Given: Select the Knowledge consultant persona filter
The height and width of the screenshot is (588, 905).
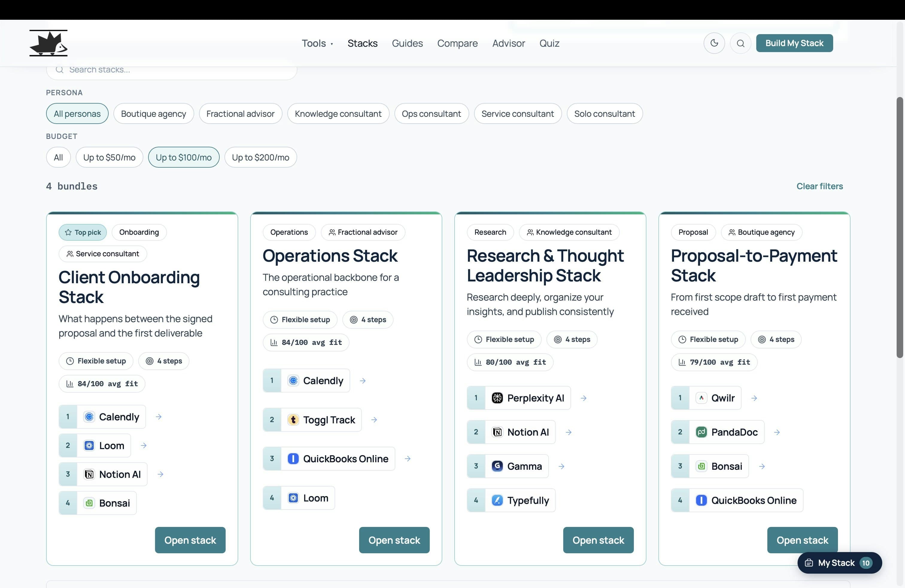Looking at the screenshot, I should click(x=338, y=113).
